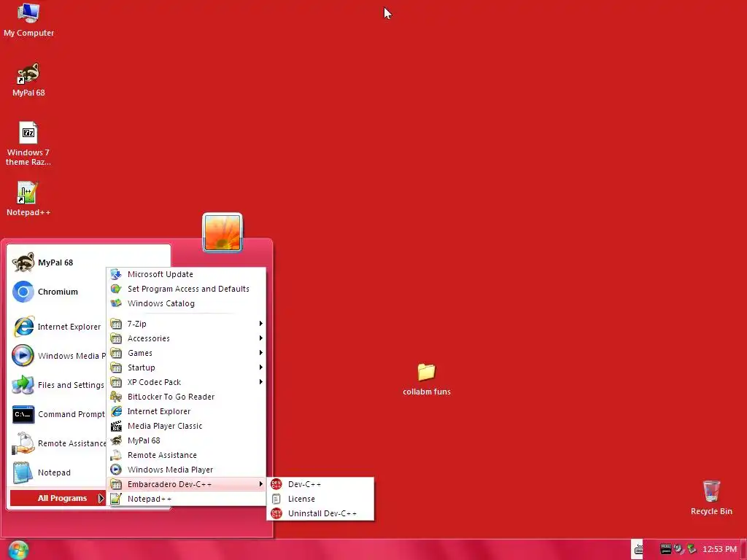The width and height of the screenshot is (747, 560).
Task: Click the Startup program group icon
Action: pos(116,367)
